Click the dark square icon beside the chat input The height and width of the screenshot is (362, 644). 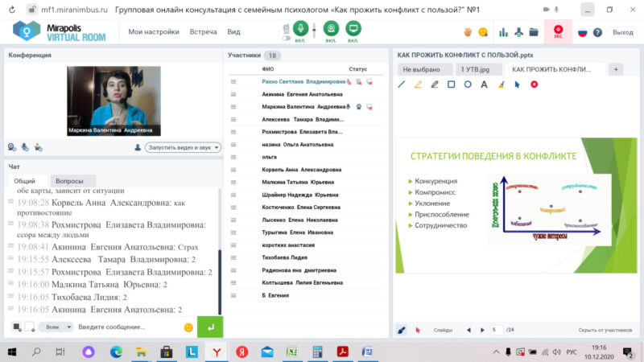pos(16,327)
